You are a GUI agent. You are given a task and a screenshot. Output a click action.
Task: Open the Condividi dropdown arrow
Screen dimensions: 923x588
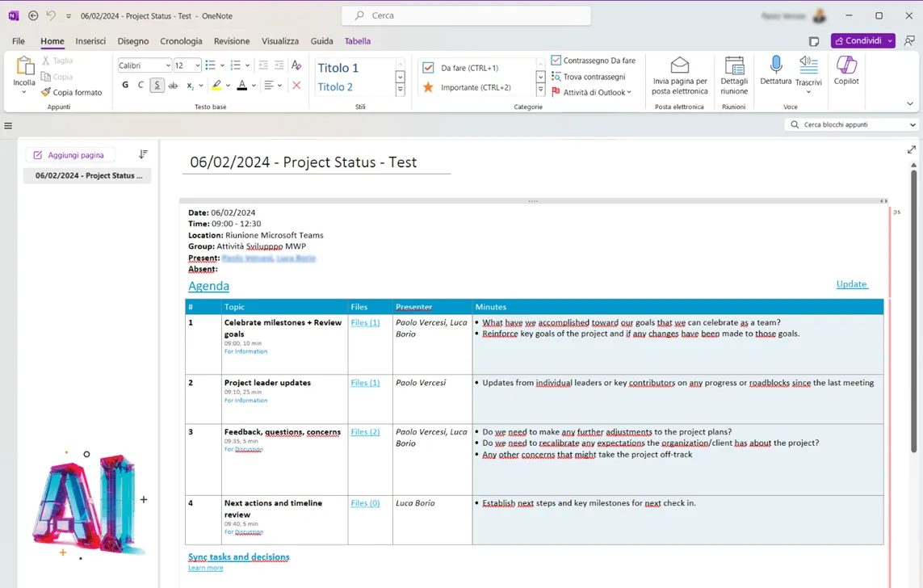click(x=890, y=40)
